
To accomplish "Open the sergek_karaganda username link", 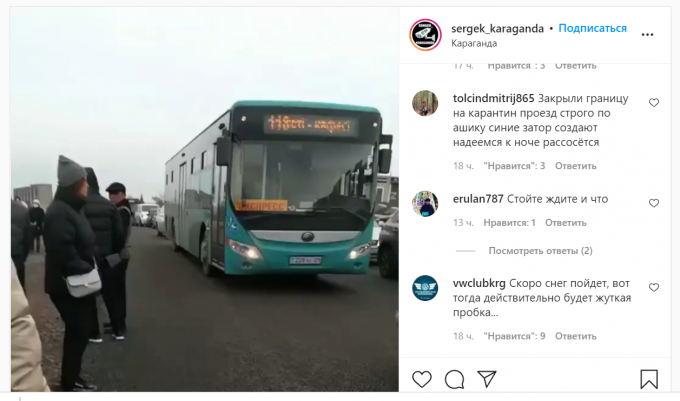I will click(497, 29).
